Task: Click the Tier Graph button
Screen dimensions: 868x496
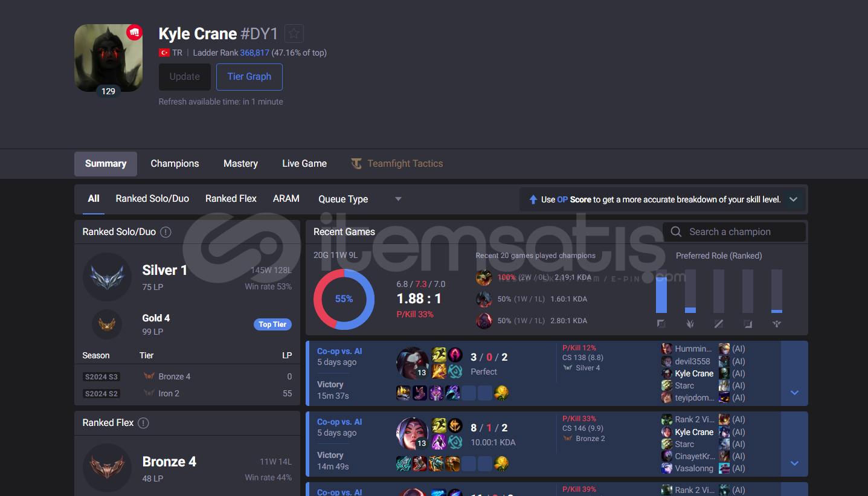Action: pos(249,77)
